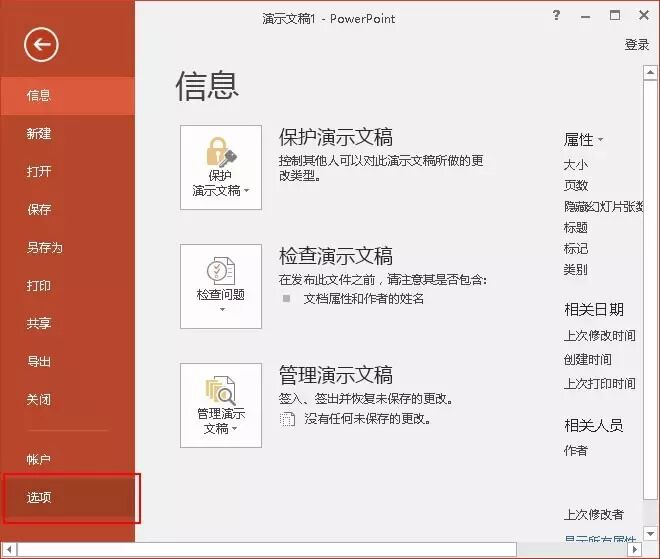Click 保存 in the sidebar
The image size is (660, 559).
tap(67, 210)
